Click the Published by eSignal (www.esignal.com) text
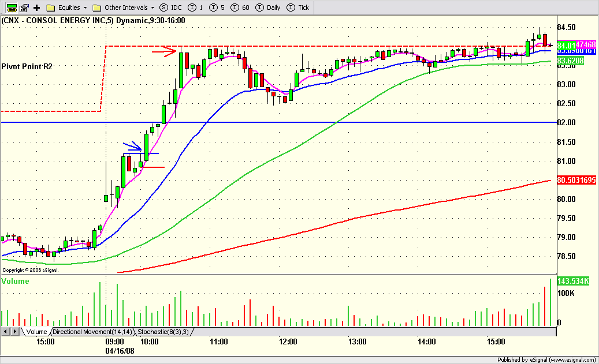Viewport: 599px width, 364px height. 546,359
